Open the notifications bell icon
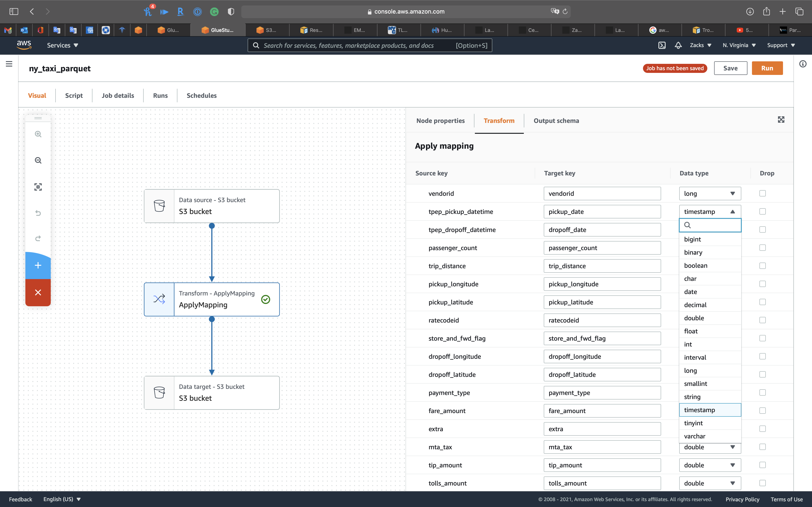This screenshot has height=507, width=812. tap(678, 45)
